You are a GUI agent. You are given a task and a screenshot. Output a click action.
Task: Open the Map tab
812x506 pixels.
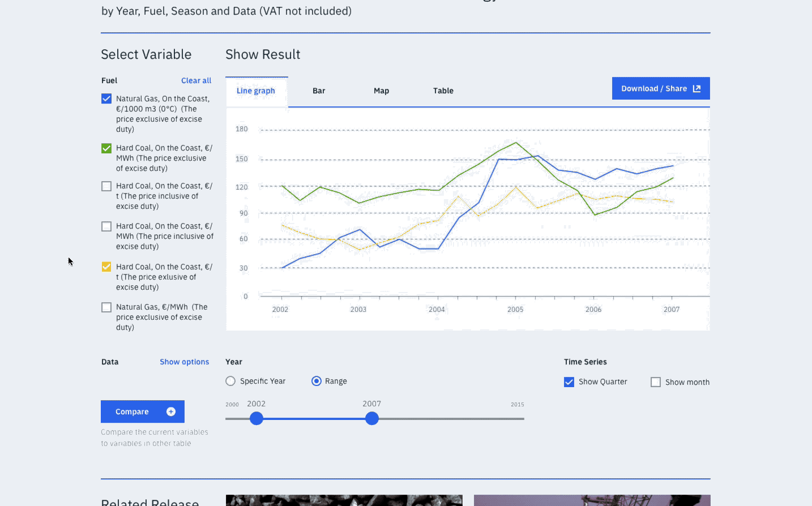coord(381,91)
